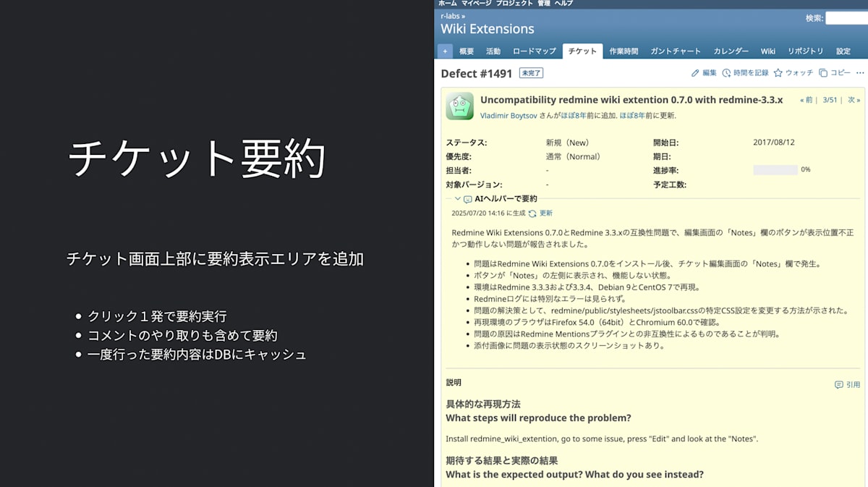Viewport: 868px width, 487px height.
Task: Click the 未完了 status badge
Action: (531, 73)
